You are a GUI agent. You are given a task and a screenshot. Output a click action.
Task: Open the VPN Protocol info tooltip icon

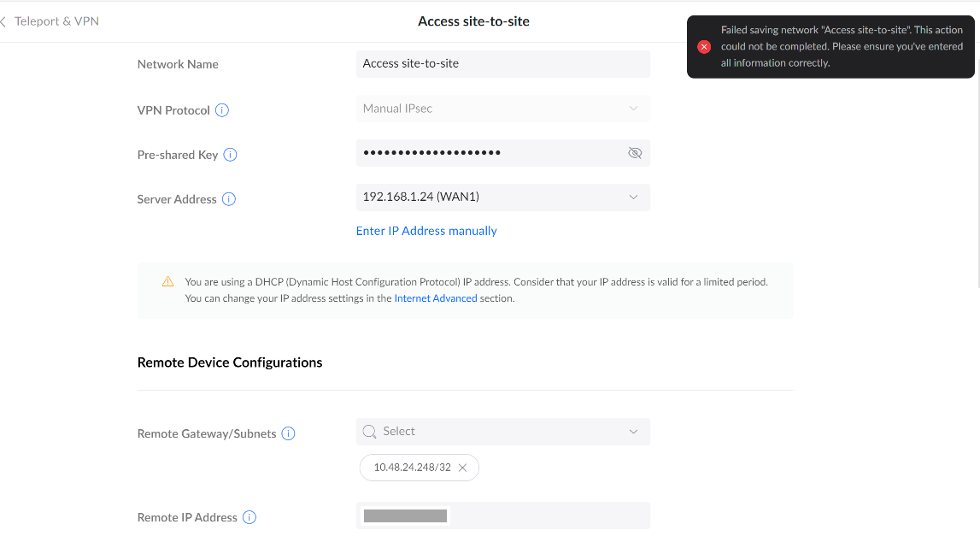pos(222,110)
